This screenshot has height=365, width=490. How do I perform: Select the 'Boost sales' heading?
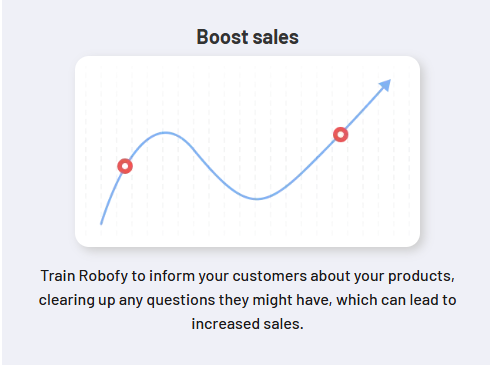pyautogui.click(x=247, y=37)
